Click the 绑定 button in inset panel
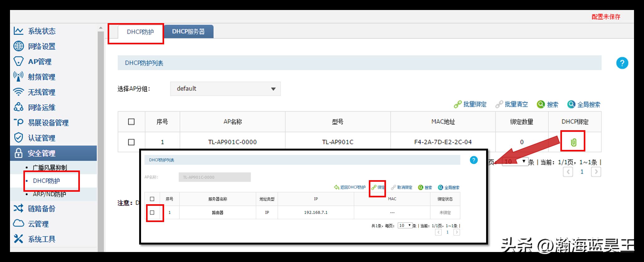 click(378, 187)
